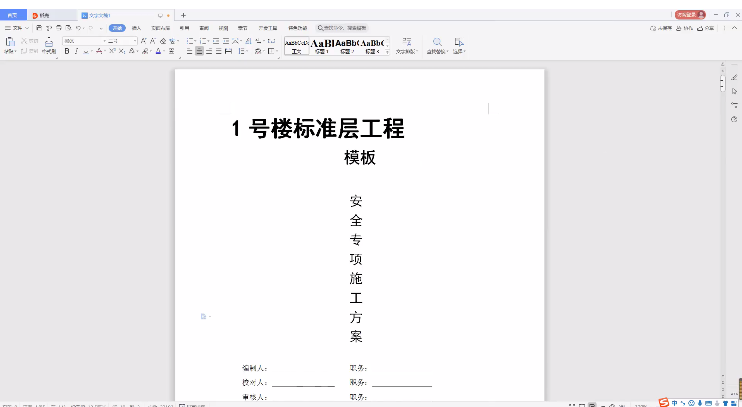Open the font size combo box
The height and width of the screenshot is (407, 742).
(x=122, y=41)
